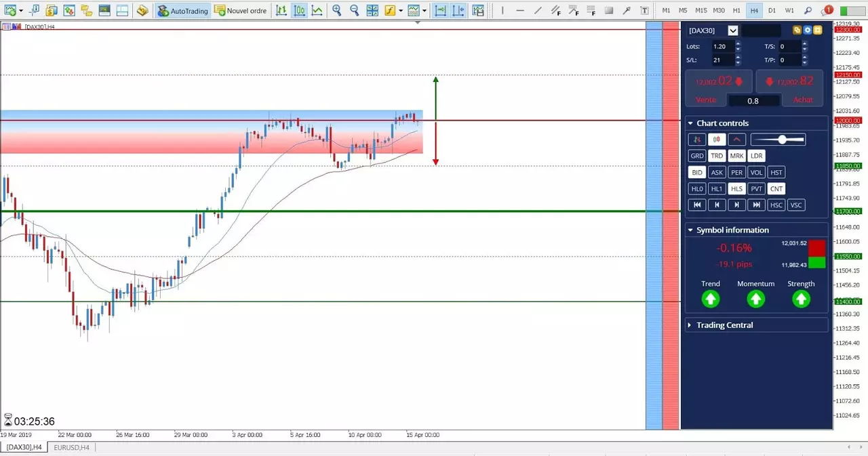This screenshot has height=456, width=868.
Task: Click the red color box in Symbol information
Action: tap(817, 247)
